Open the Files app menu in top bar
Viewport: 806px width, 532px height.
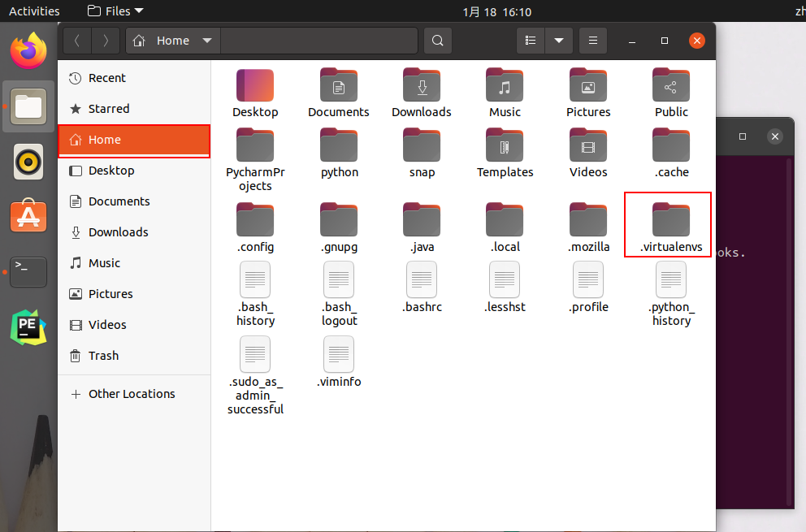tap(115, 11)
